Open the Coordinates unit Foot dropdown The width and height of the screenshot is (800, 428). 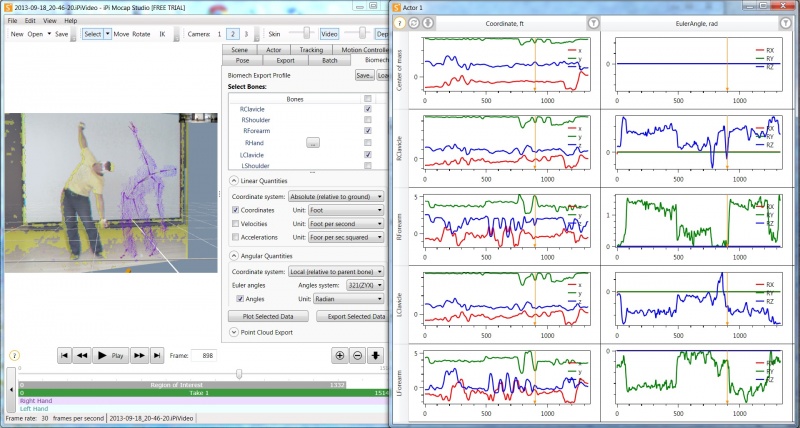pyautogui.click(x=346, y=210)
